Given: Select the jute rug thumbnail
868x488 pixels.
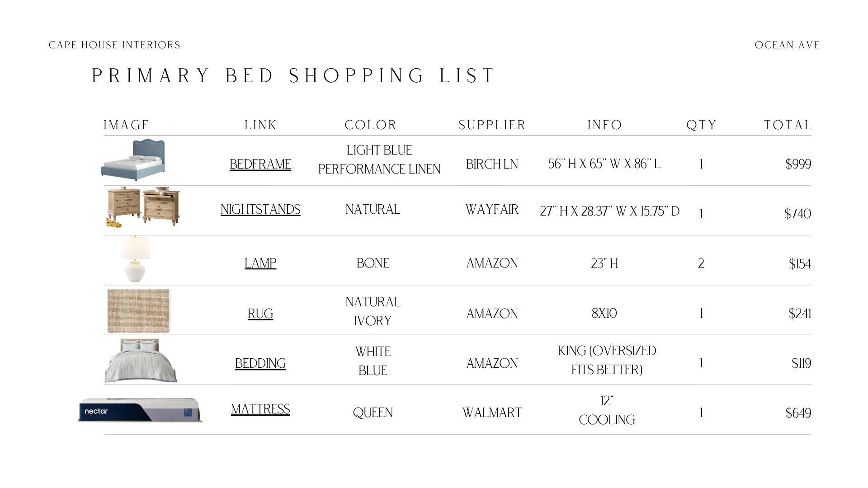Looking at the screenshot, I should (x=138, y=311).
